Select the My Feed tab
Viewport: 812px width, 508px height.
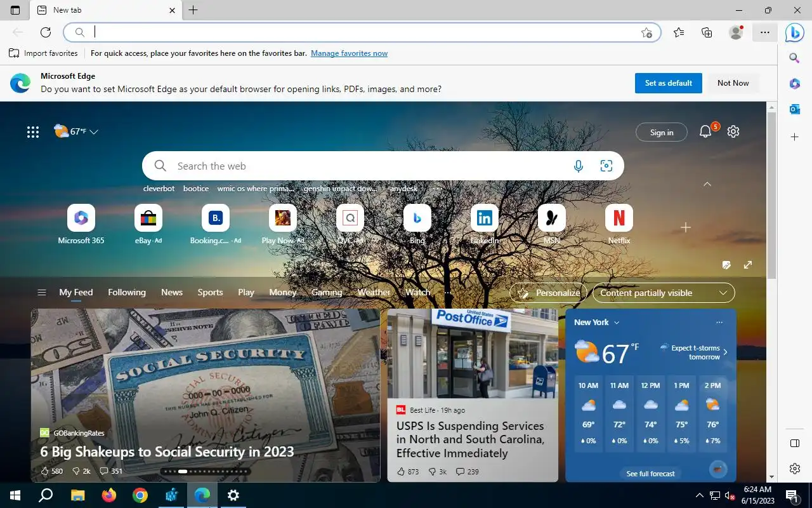[76, 292]
